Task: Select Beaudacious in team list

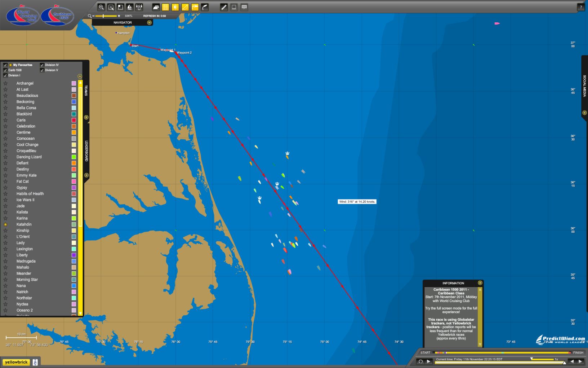Action: tap(27, 96)
